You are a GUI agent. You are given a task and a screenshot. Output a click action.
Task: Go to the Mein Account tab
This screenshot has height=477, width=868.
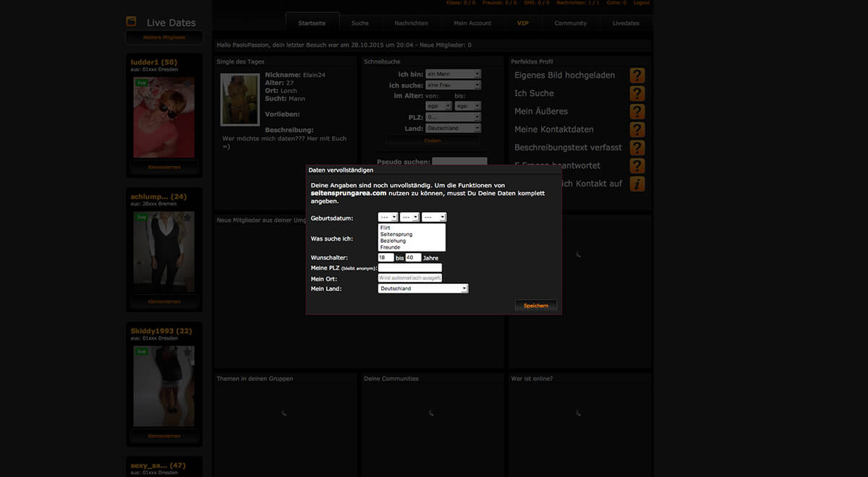(472, 23)
